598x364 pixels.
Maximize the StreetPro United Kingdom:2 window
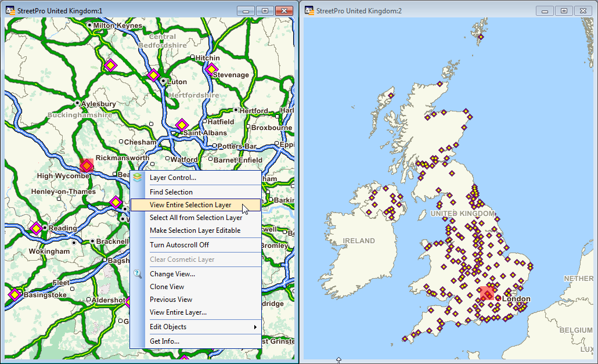pos(564,10)
